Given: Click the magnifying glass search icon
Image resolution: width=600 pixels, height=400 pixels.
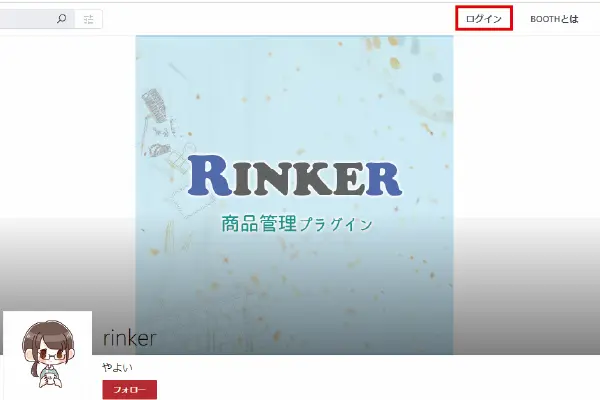Looking at the screenshot, I should click(62, 19).
